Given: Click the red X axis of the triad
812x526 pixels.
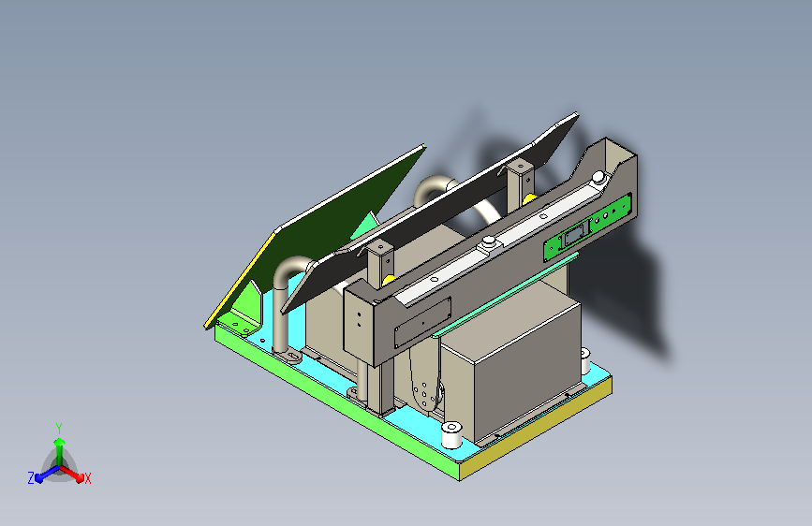Looking at the screenshot, I should pyautogui.click(x=72, y=474).
